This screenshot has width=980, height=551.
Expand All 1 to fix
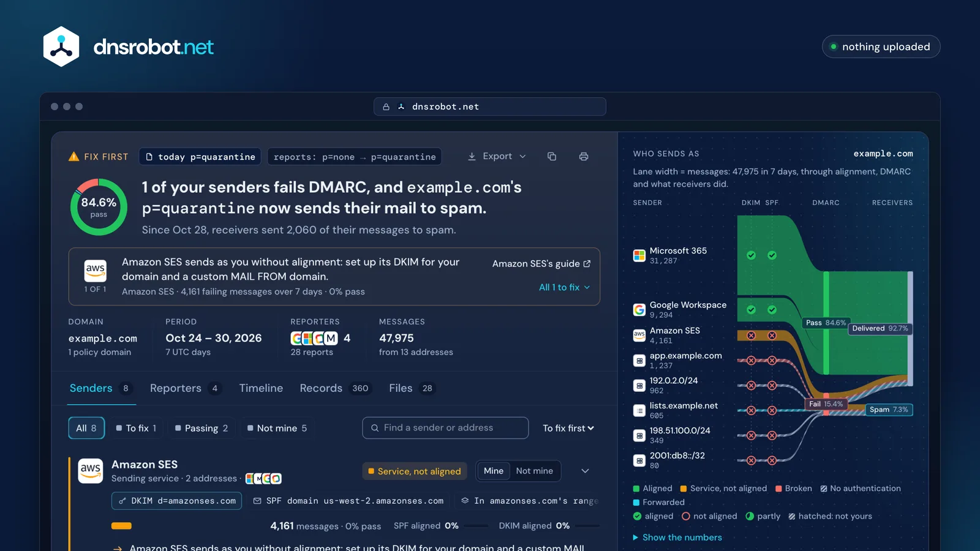(x=564, y=287)
